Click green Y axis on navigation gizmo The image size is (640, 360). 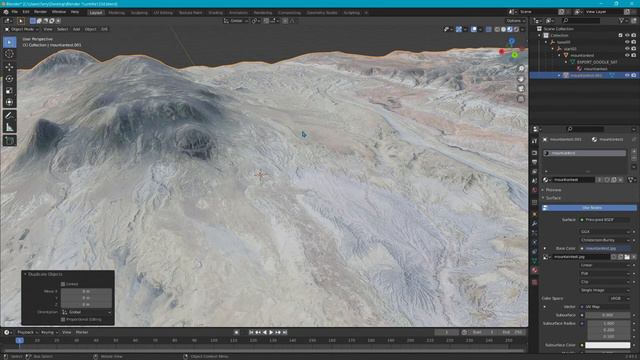click(515, 55)
